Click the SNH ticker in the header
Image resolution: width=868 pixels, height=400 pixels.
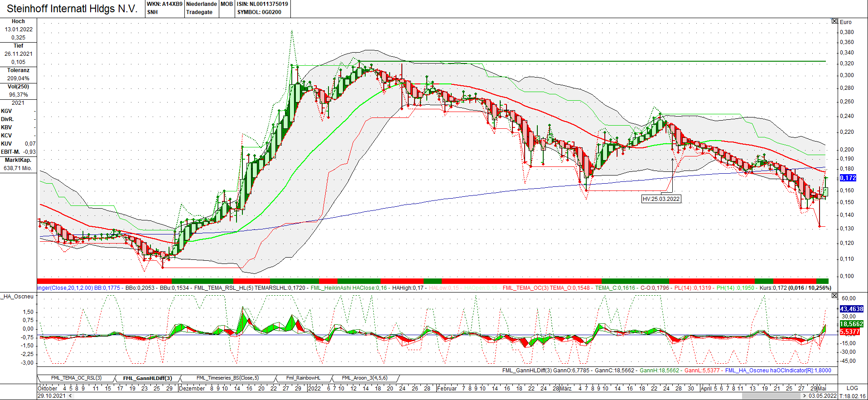click(x=152, y=12)
